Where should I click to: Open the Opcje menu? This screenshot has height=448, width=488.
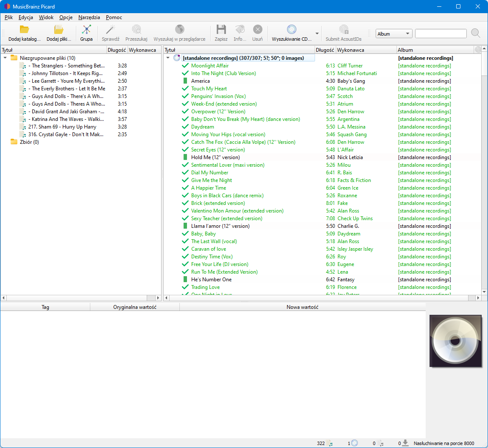pyautogui.click(x=66, y=17)
